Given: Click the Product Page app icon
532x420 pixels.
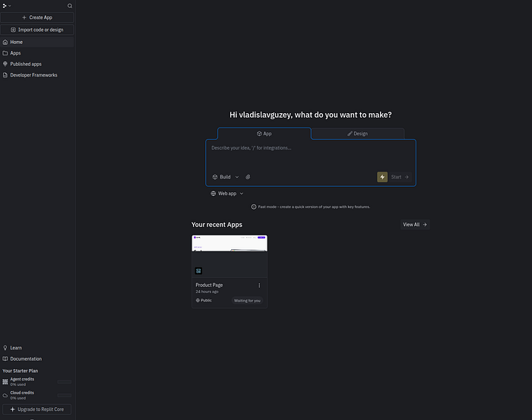Looking at the screenshot, I should [x=198, y=271].
